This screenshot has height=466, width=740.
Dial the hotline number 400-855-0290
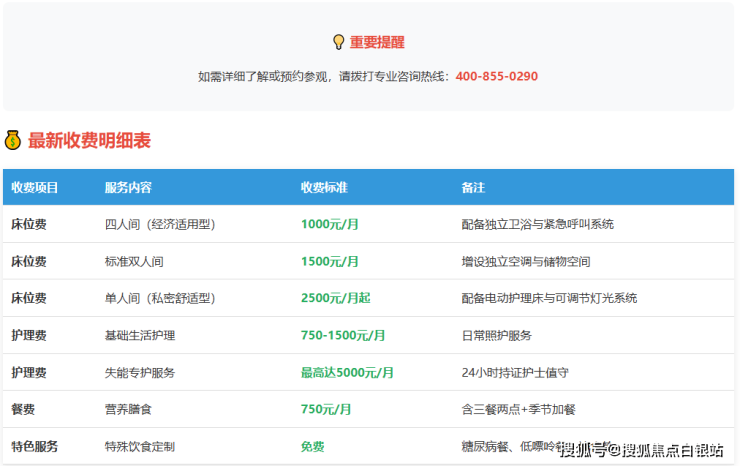click(496, 76)
